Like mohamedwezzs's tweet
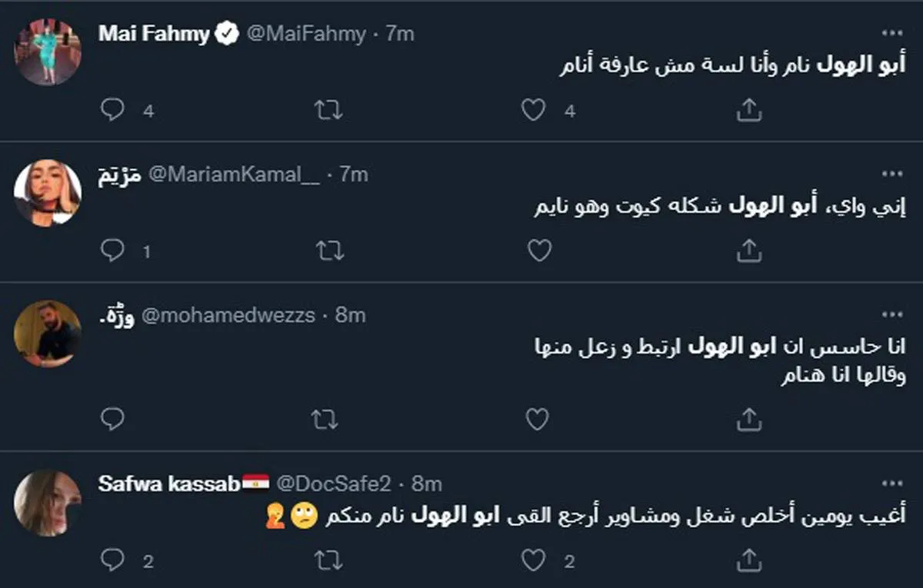The width and height of the screenshot is (923, 588). [537, 419]
